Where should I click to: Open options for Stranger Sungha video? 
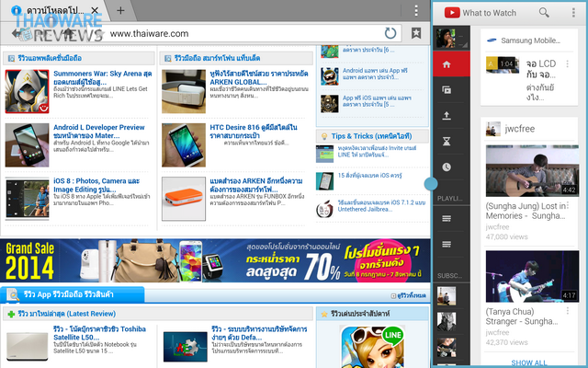click(568, 311)
